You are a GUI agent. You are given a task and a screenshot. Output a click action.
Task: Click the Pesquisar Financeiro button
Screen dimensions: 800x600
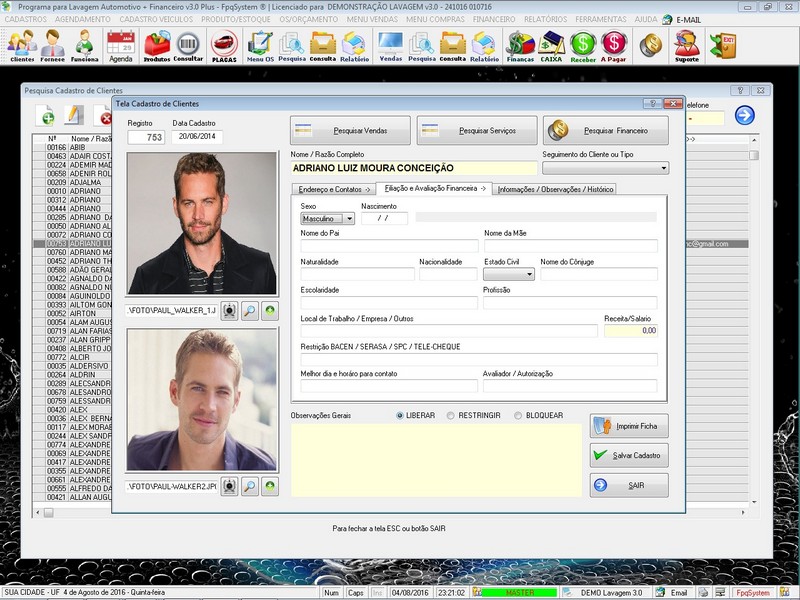coord(606,131)
